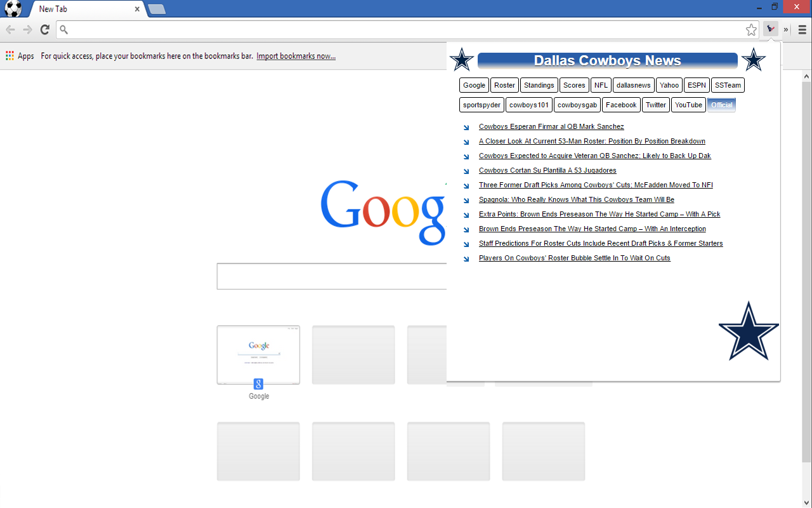Restore down the browser window

tap(775, 6)
